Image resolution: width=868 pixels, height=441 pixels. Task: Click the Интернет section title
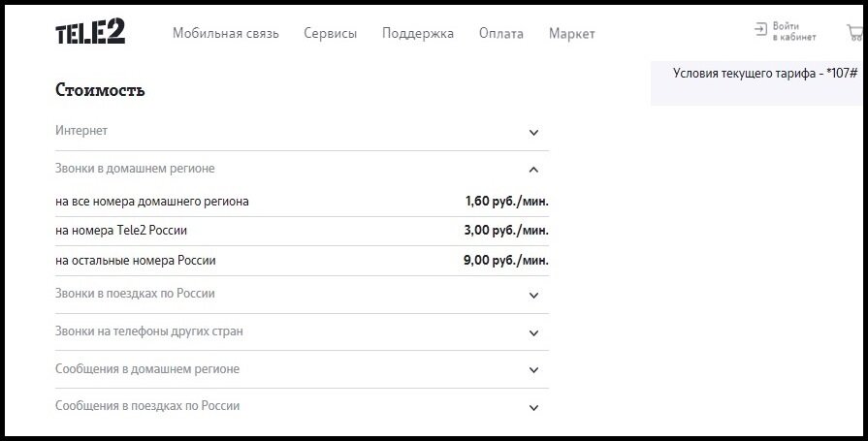point(81,131)
